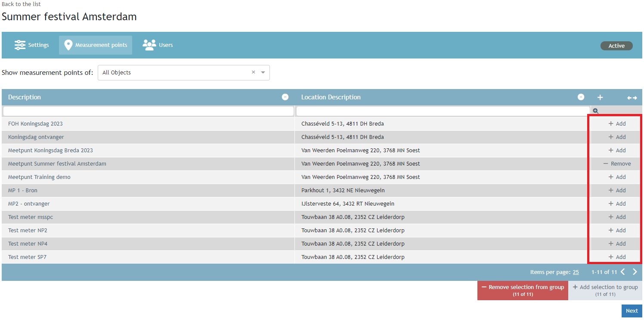Expand the All Objects dropdown arrow
Image resolution: width=644 pixels, height=320 pixels.
pos(263,73)
